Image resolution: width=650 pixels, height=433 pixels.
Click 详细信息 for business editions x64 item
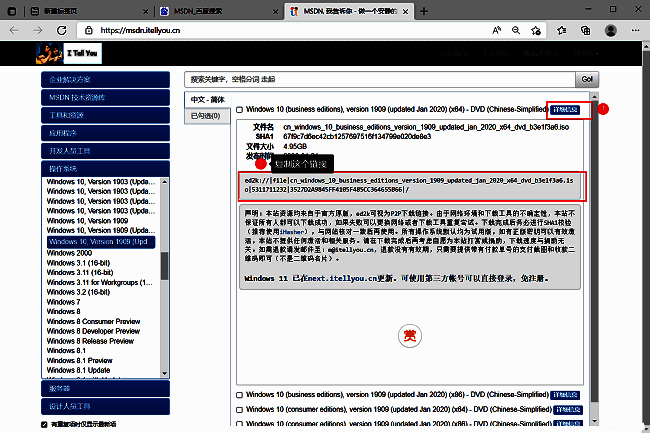coord(565,110)
